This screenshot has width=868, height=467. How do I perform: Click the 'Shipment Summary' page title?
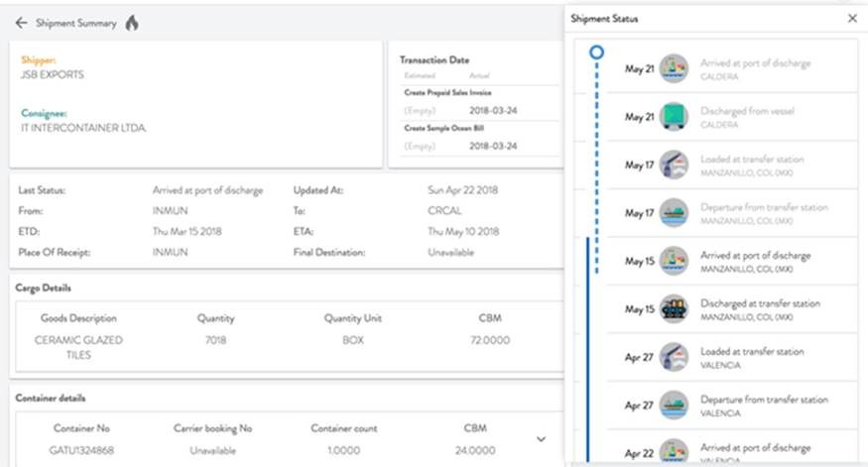[x=76, y=23]
